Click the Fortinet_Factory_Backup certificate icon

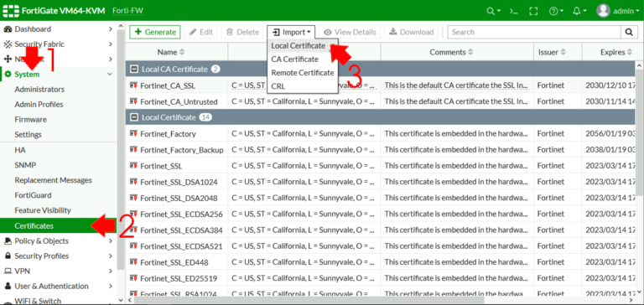[x=133, y=149]
